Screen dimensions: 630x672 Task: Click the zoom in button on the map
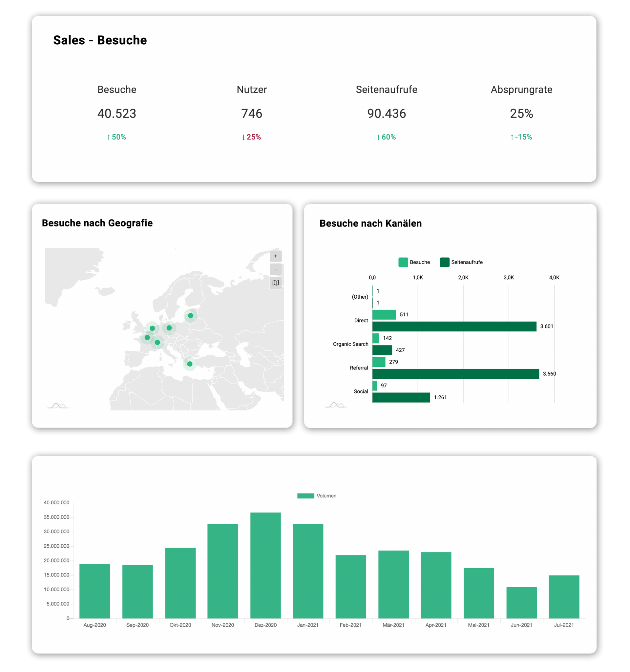[x=276, y=256]
